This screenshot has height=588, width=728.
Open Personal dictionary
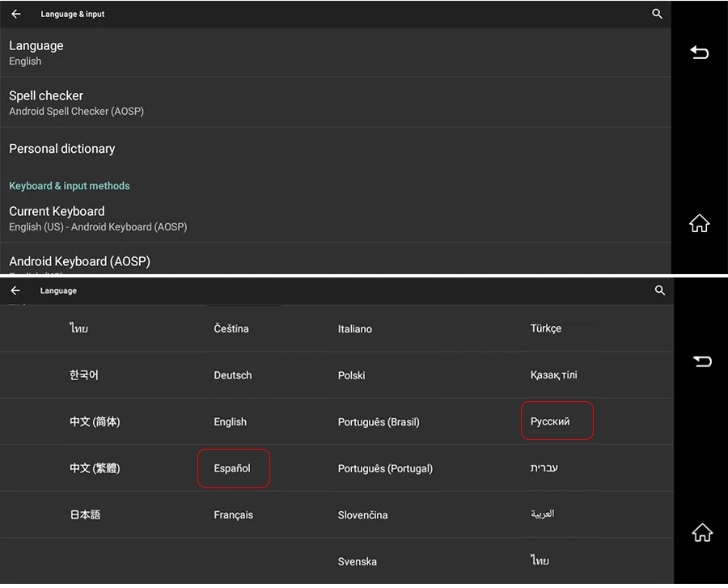pos(335,149)
